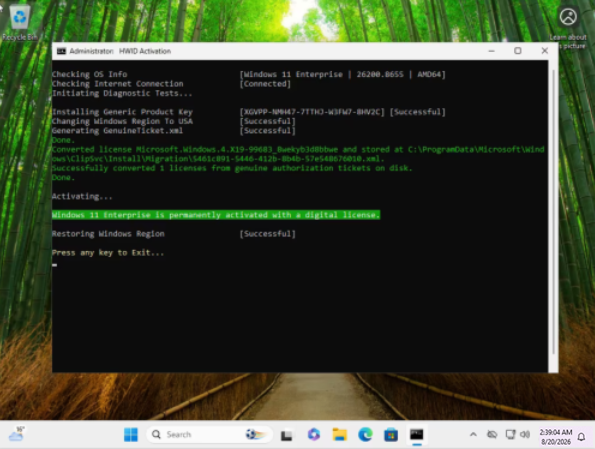Click the Successfully converted 1 licenses line
The width and height of the screenshot is (595, 449).
pos(232,168)
